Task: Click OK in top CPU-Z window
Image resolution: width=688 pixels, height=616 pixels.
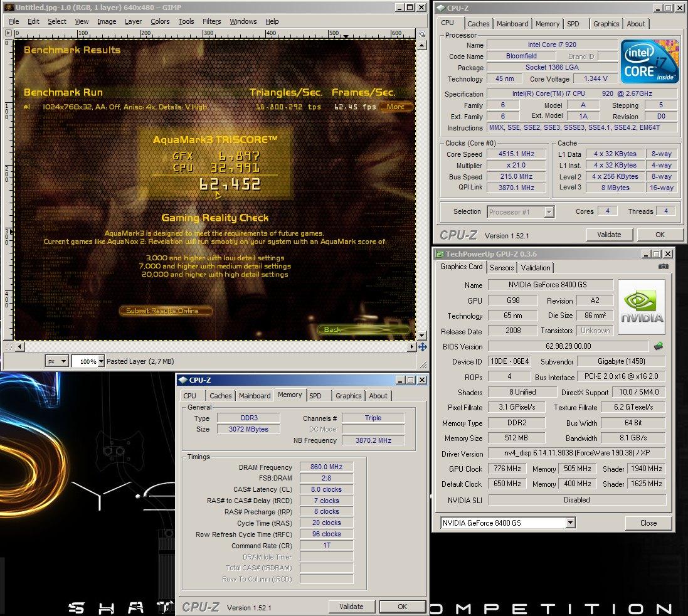Action: (x=660, y=235)
